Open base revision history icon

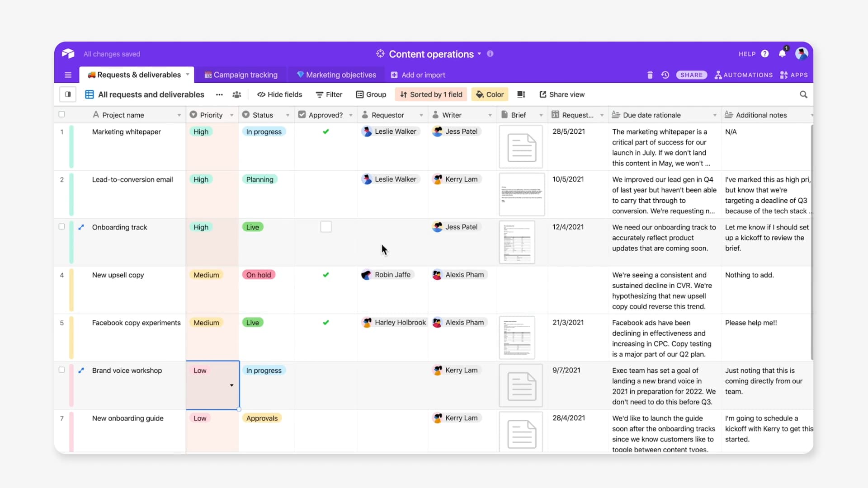point(665,75)
